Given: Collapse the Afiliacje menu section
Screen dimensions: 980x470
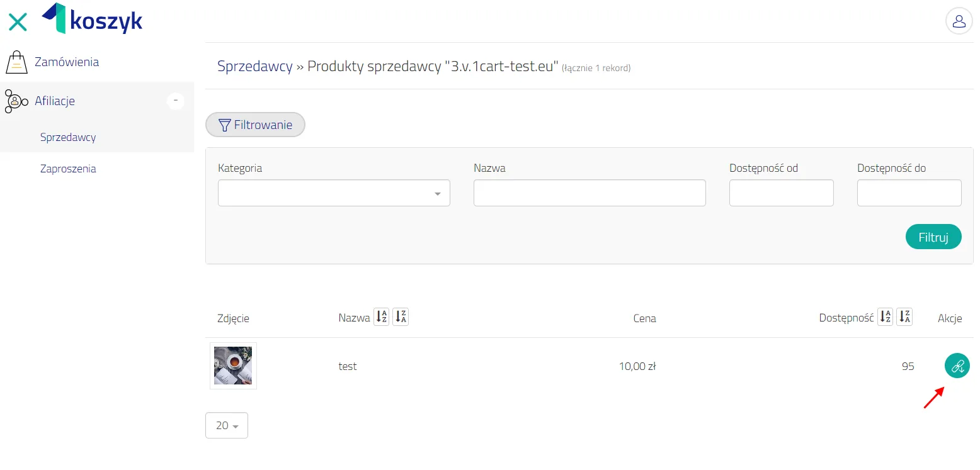Looking at the screenshot, I should click(x=176, y=101).
